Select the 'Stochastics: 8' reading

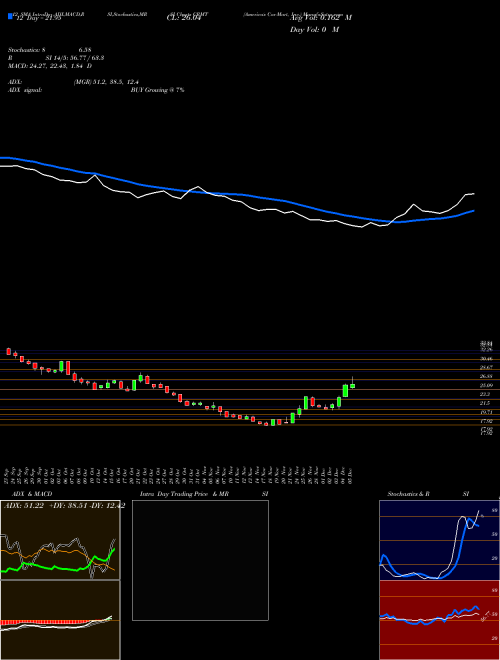29,50
